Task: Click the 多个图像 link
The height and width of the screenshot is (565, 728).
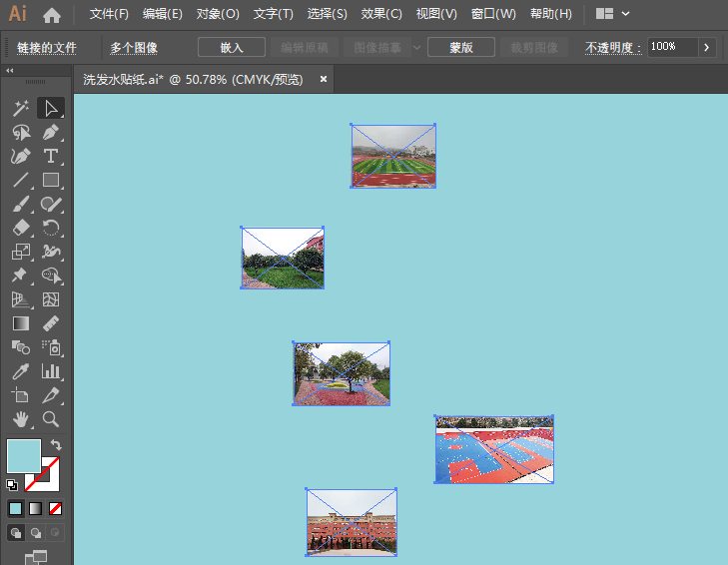Action: tap(134, 48)
